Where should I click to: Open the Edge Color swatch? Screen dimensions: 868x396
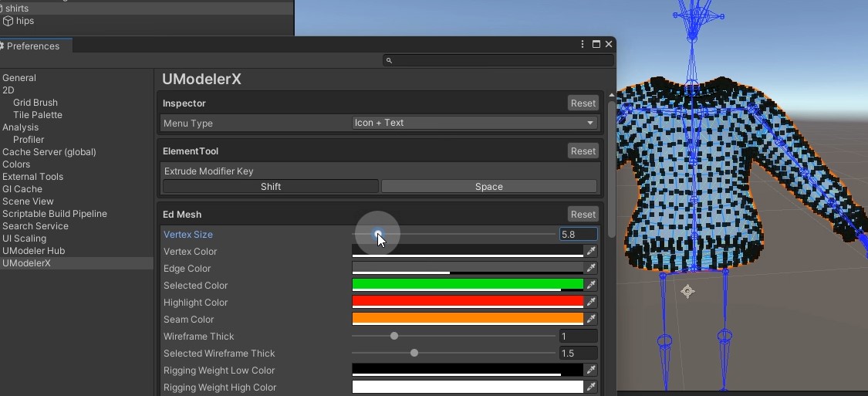468,269
